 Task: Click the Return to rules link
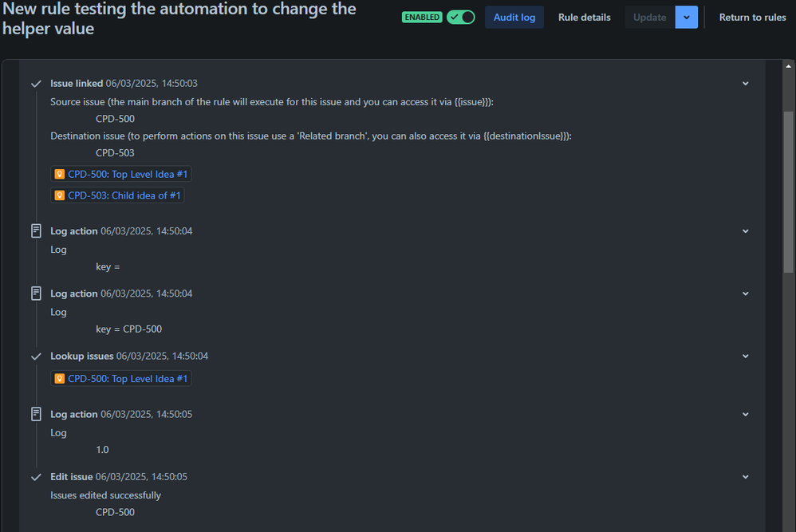752,17
